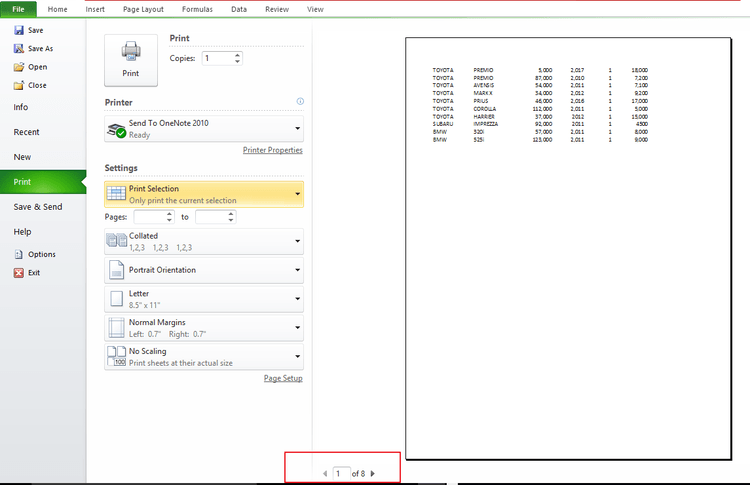Click the Send To OneNote printer icon
Image resolution: width=750 pixels, height=485 pixels.
tap(116, 129)
